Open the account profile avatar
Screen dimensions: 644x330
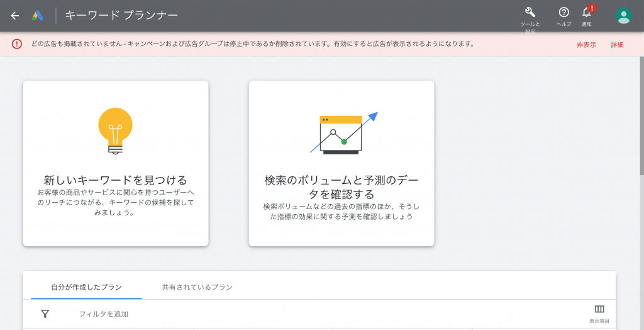[x=623, y=16]
